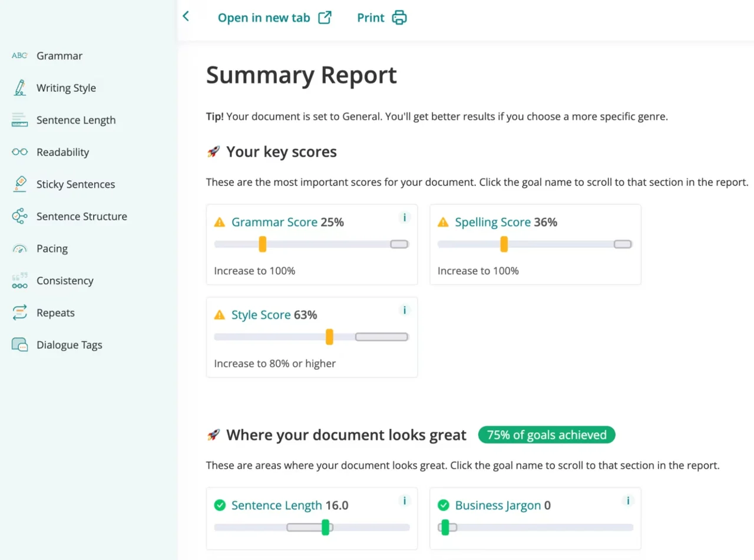Click "Increase to 100%" under Spelling Score

(x=478, y=271)
